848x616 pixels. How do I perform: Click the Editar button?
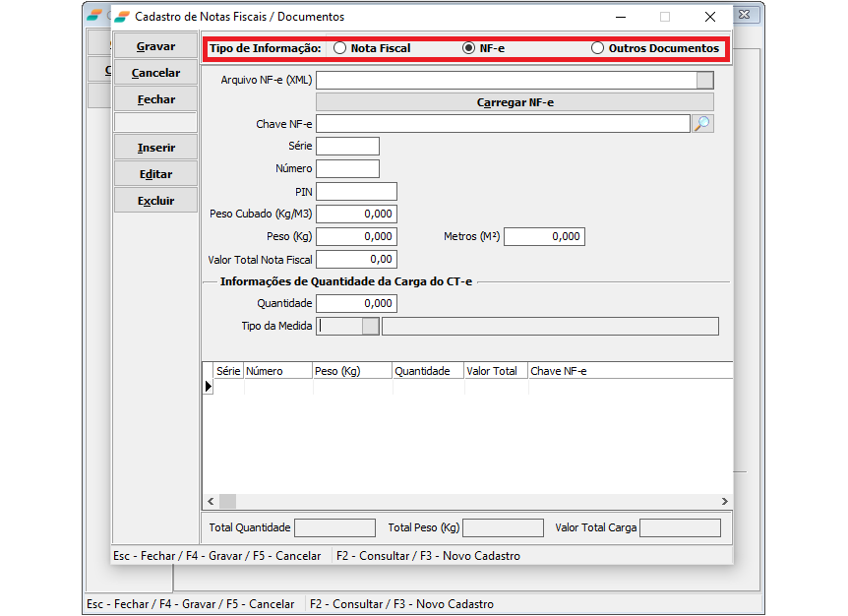click(155, 174)
